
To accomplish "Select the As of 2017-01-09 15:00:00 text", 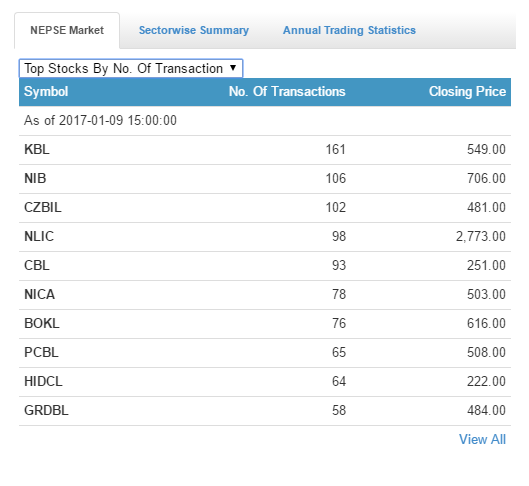I will [x=100, y=121].
